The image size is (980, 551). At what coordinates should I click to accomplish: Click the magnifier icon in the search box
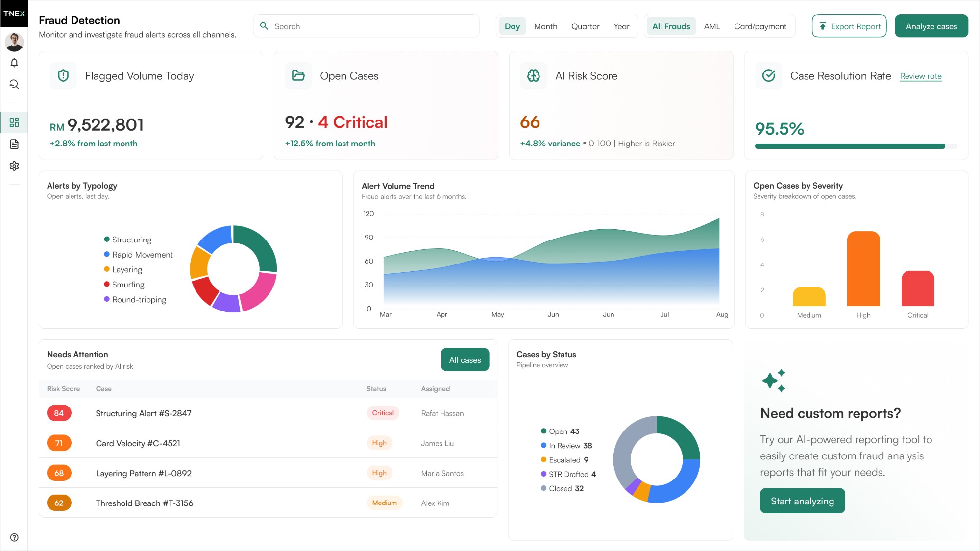pyautogui.click(x=264, y=26)
